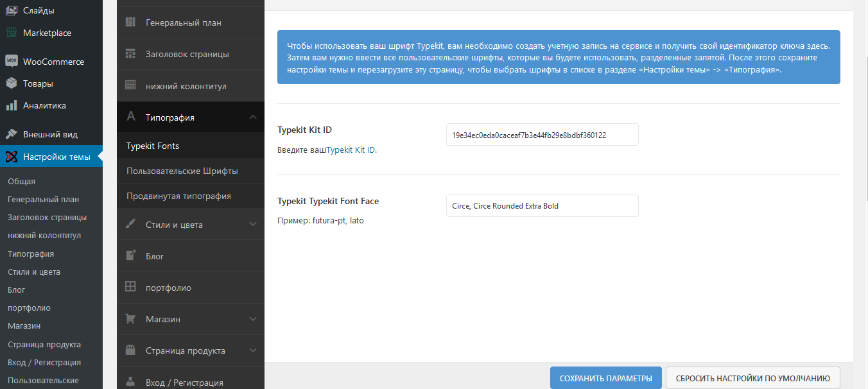Expand the Магазин section chevron

(x=253, y=319)
